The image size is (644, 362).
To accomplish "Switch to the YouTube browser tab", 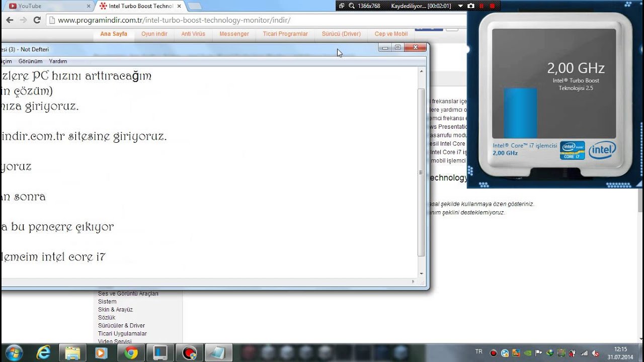I will (48, 6).
